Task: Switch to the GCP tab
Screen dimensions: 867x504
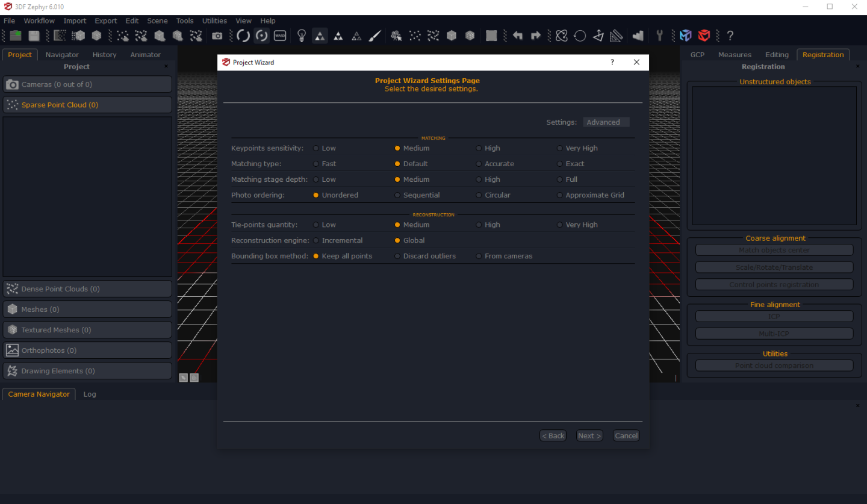Action: 697,55
